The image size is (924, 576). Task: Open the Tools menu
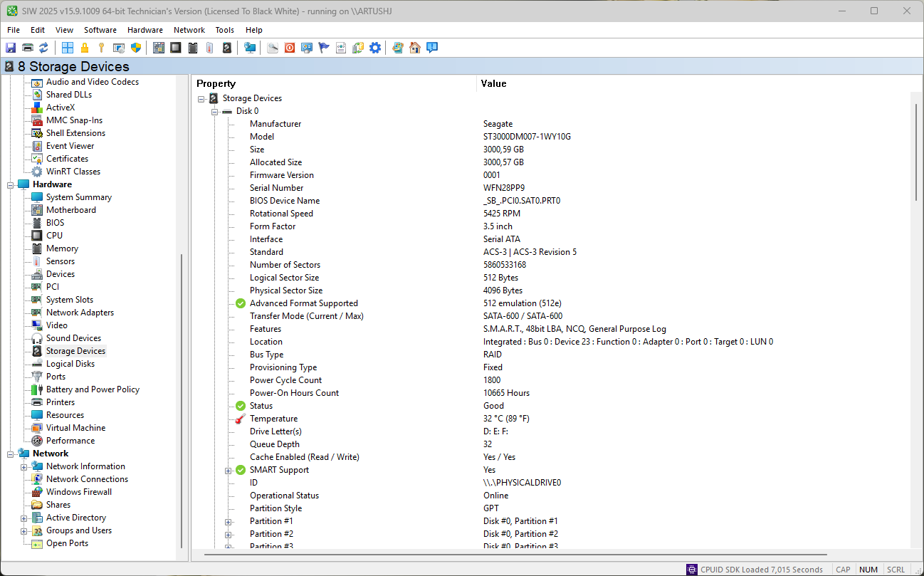224,30
